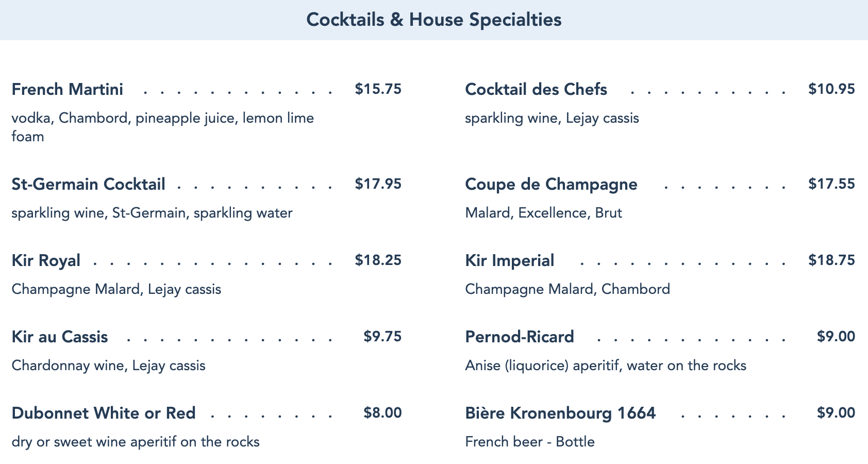
Task: Click the Cocktails & House Specialties heading
Action: coord(434,20)
